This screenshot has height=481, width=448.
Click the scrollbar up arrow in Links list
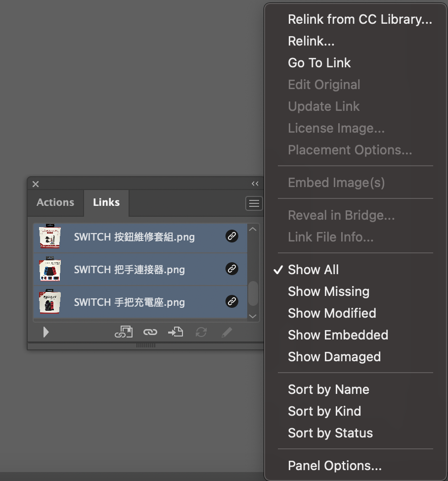(x=252, y=228)
